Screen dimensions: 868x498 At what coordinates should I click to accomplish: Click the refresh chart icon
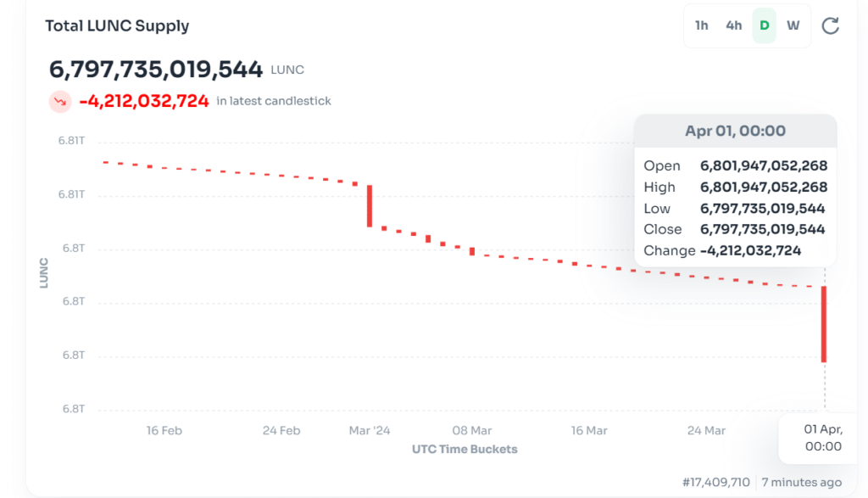coord(831,25)
